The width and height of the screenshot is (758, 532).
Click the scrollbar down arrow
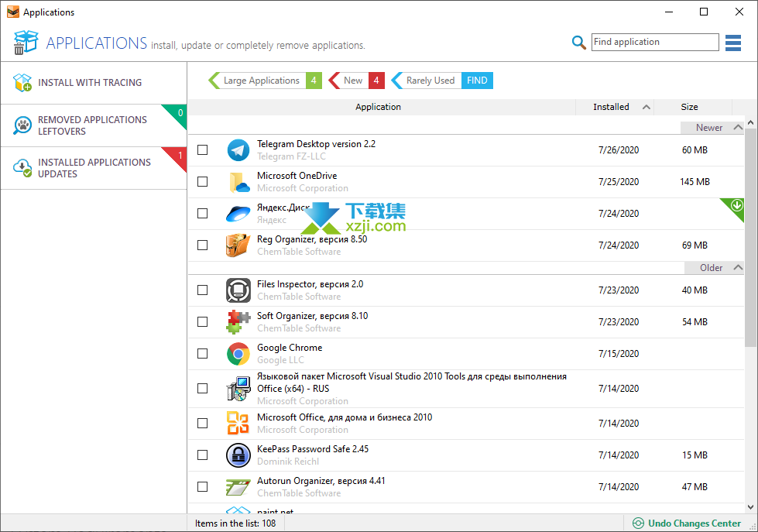coord(751,507)
